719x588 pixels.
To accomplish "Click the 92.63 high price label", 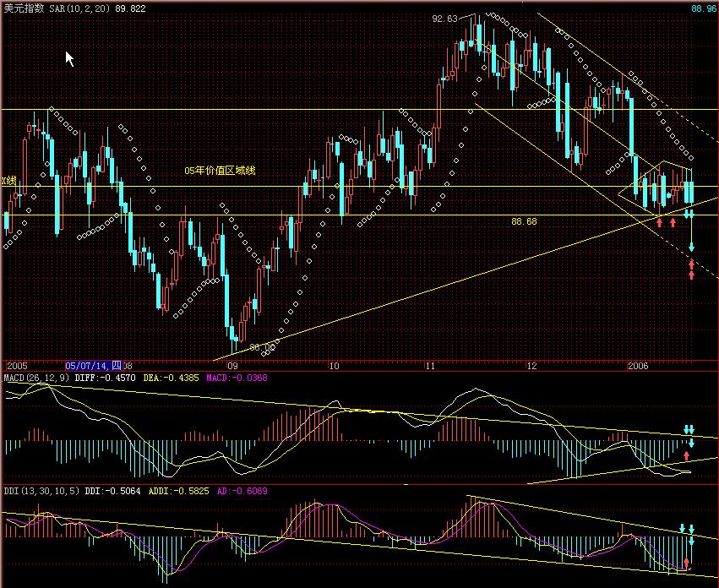I will (444, 19).
